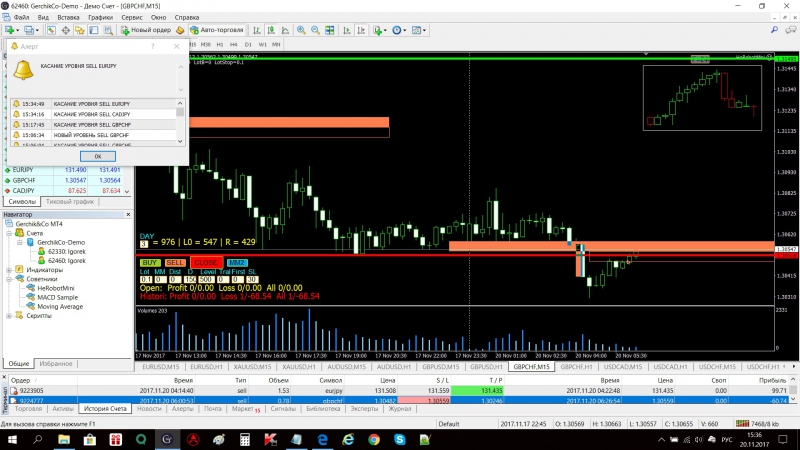Expand the Скрипты tree node
Image resolution: width=800 pixels, height=450 pixels.
(9, 316)
